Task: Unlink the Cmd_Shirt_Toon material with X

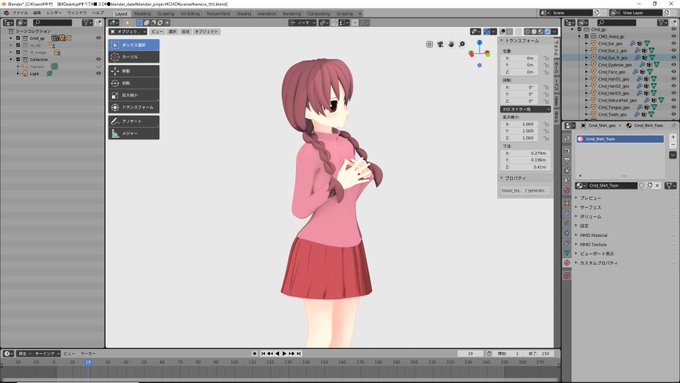Action: click(657, 186)
